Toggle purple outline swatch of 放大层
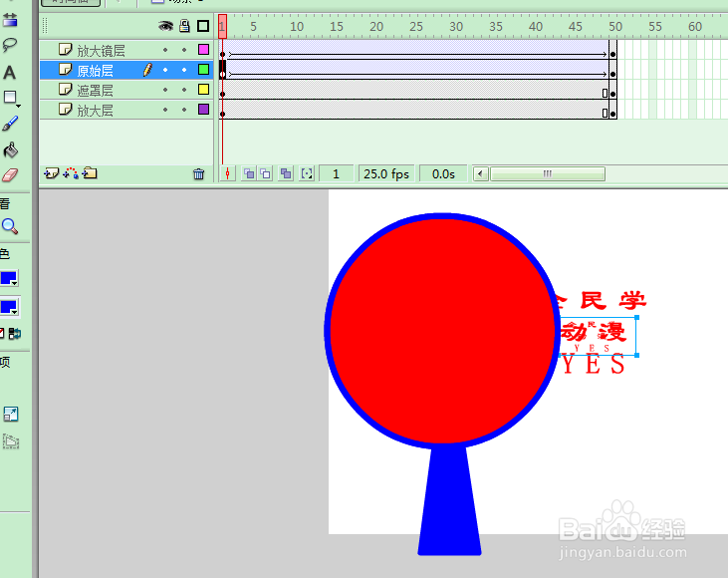The height and width of the screenshot is (578, 728). pyautogui.click(x=203, y=110)
